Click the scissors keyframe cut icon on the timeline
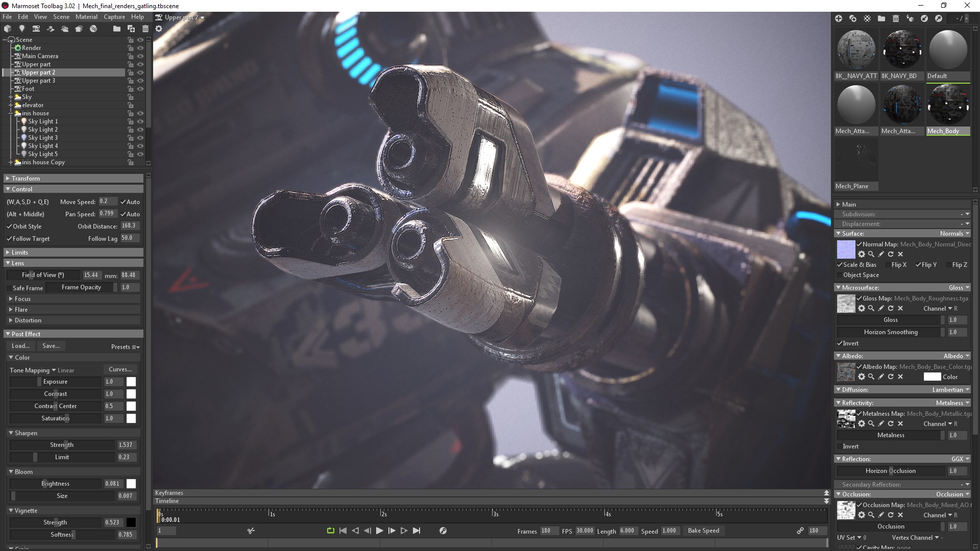Viewport: 980px width, 551px height. [251, 531]
